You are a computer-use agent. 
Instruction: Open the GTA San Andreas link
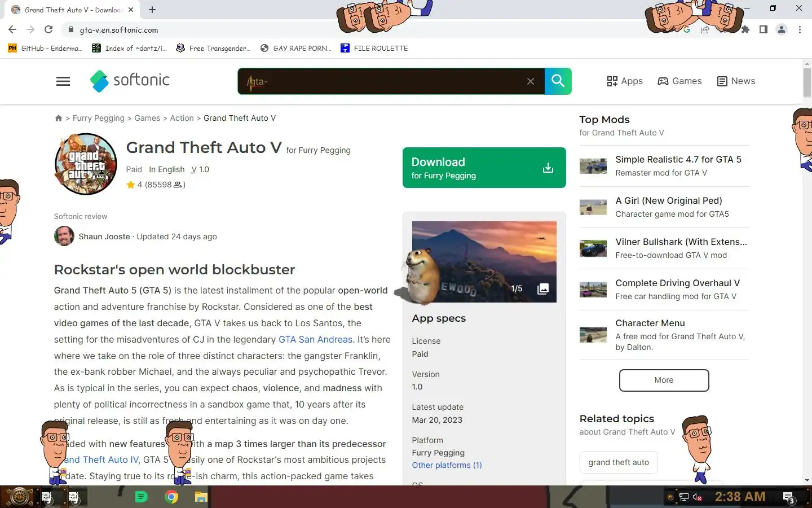point(315,340)
